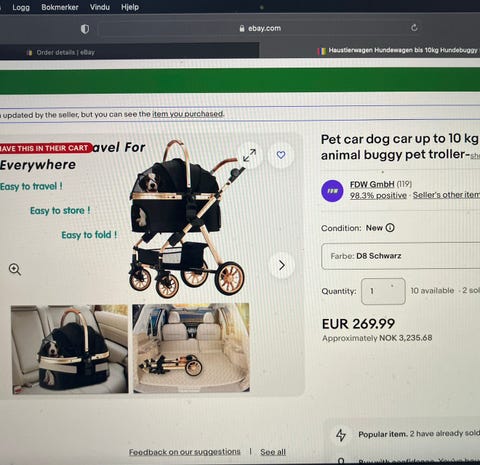Click the Safari privacy shield icon
Image resolution: width=480 pixels, height=465 pixels.
tap(85, 29)
